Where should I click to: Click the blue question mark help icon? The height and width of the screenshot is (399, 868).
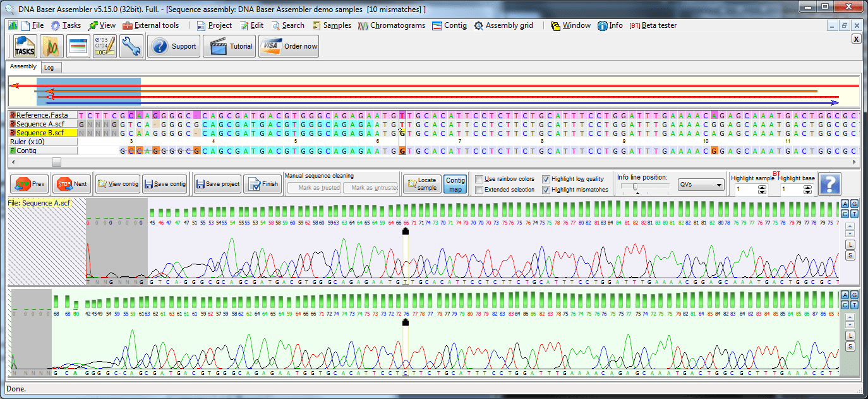point(829,184)
